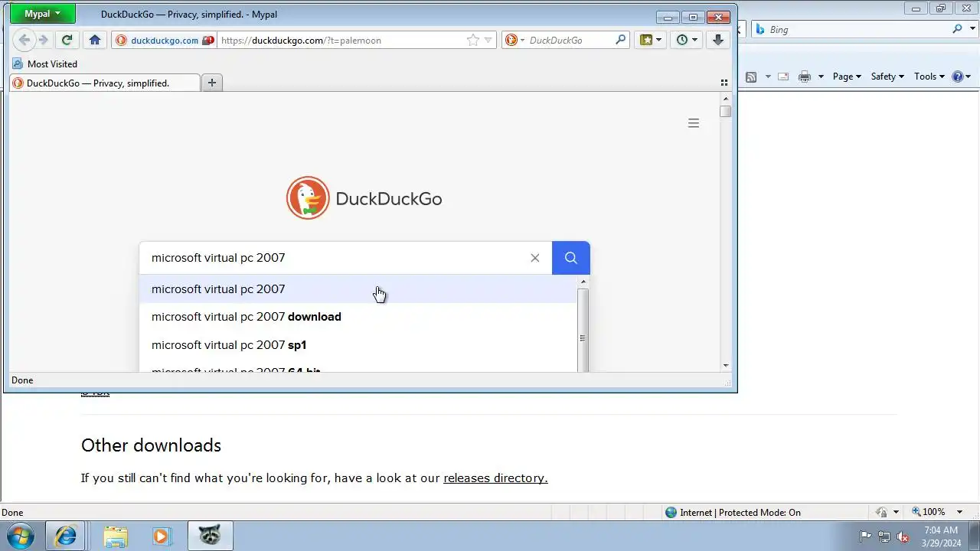
Task: Click the blue DuckDuckGo search button
Action: (571, 258)
